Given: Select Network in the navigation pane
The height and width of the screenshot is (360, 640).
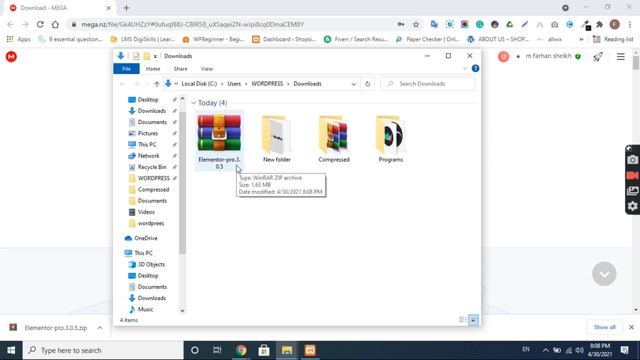Looking at the screenshot, I should pos(148,156).
